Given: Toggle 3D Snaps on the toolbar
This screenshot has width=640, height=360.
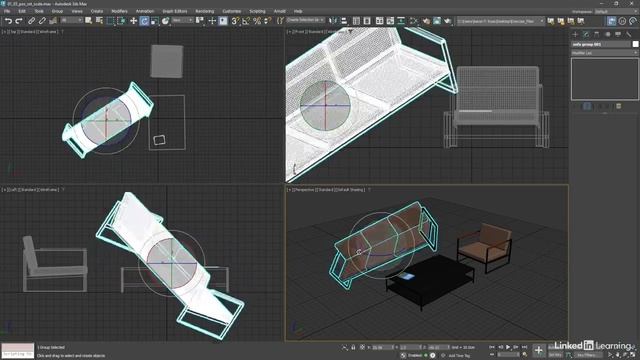Looking at the screenshot, I should [236, 21].
